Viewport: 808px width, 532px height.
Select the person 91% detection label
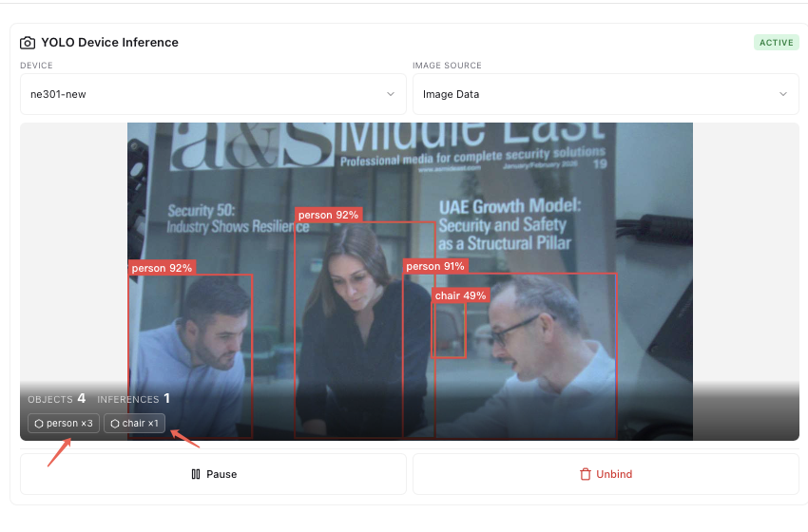pos(435,266)
